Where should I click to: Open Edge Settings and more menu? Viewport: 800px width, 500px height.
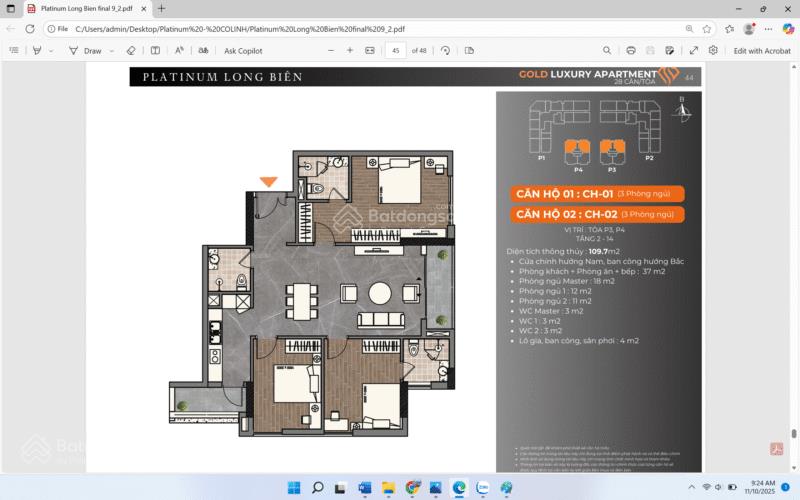tap(768, 29)
